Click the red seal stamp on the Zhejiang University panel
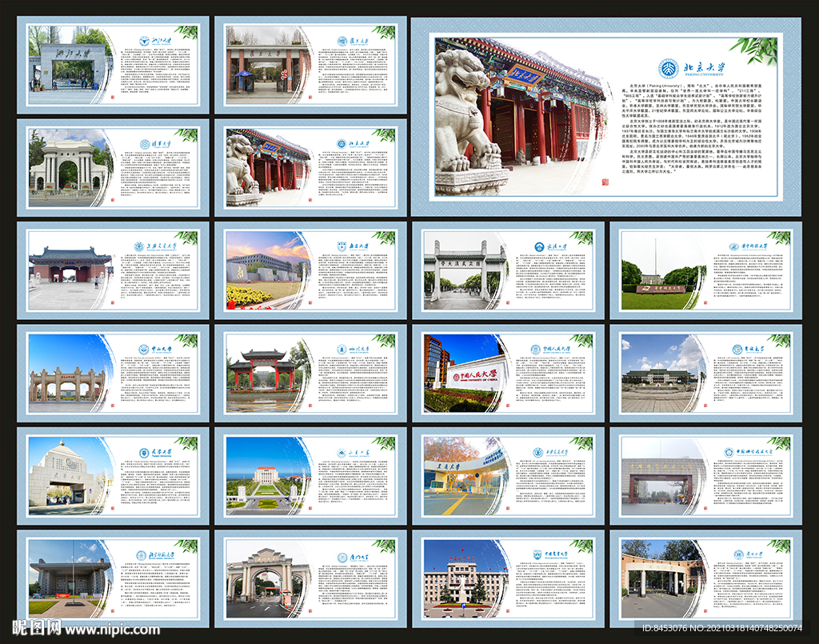This screenshot has width=819, height=644. (111, 97)
